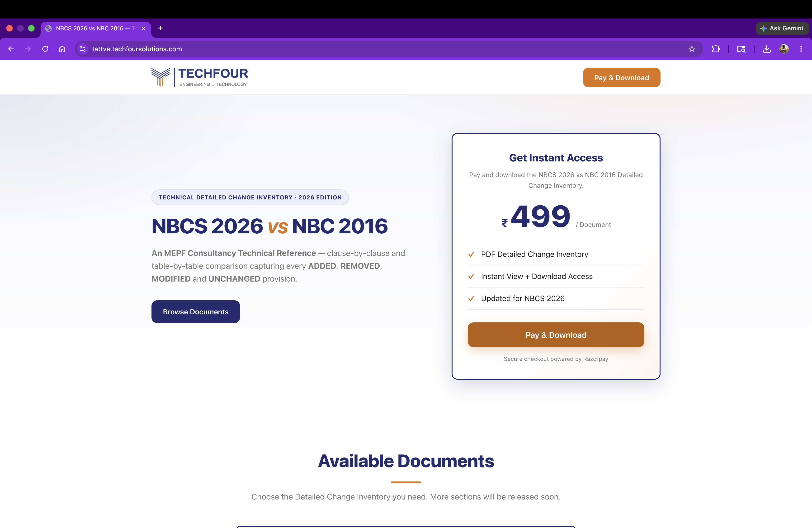Select the NBCS 2026 vs NBC 2016 tab
Screen dimensions: 812x528
96,28
